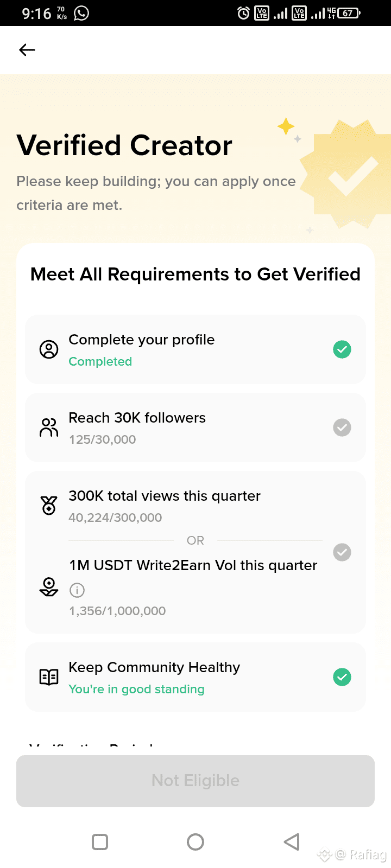391x868 pixels.
Task: Tap the back arrow at top
Action: [x=27, y=50]
